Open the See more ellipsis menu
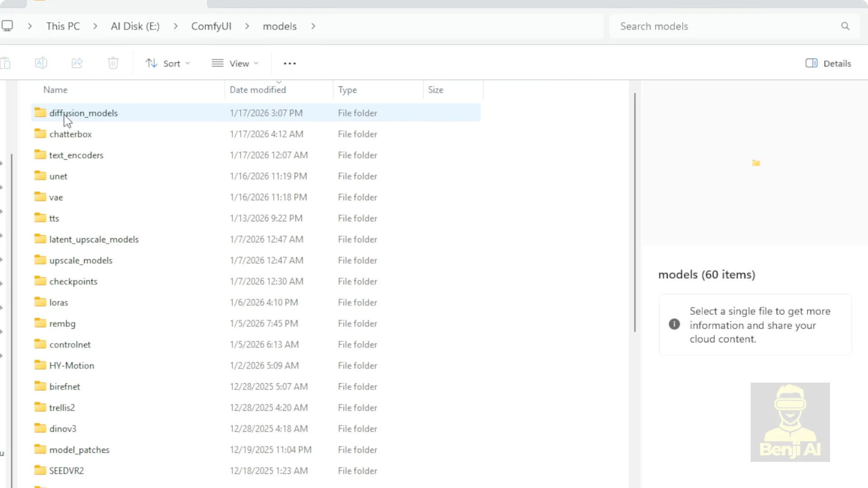The image size is (868, 488). pyautogui.click(x=290, y=64)
